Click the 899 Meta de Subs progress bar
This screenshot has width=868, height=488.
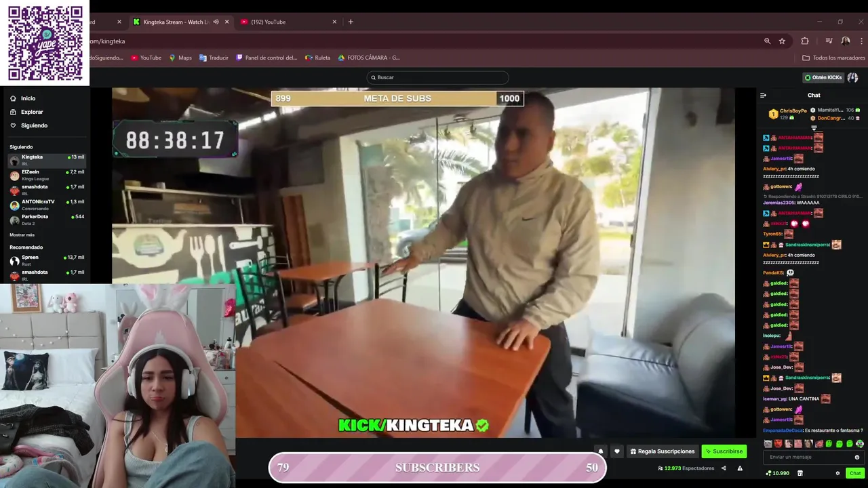(x=397, y=98)
